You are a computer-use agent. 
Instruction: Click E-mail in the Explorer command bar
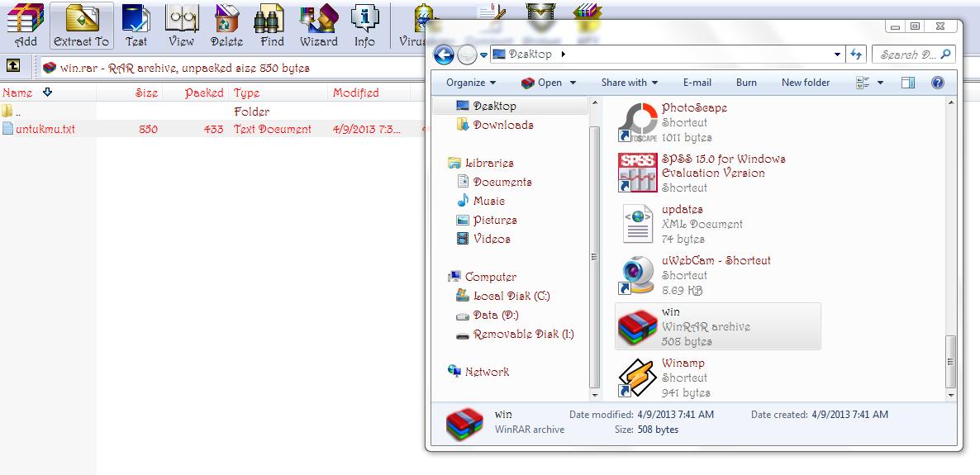(697, 83)
